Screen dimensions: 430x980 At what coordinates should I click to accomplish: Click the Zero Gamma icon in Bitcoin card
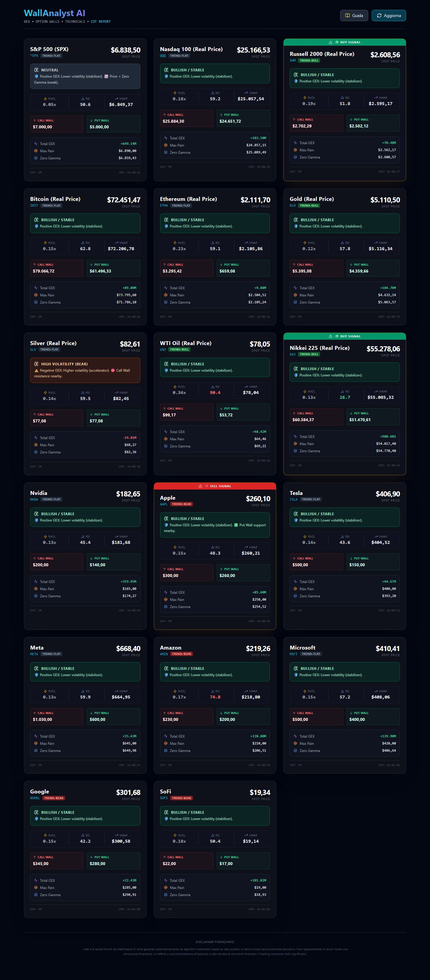[x=36, y=302]
